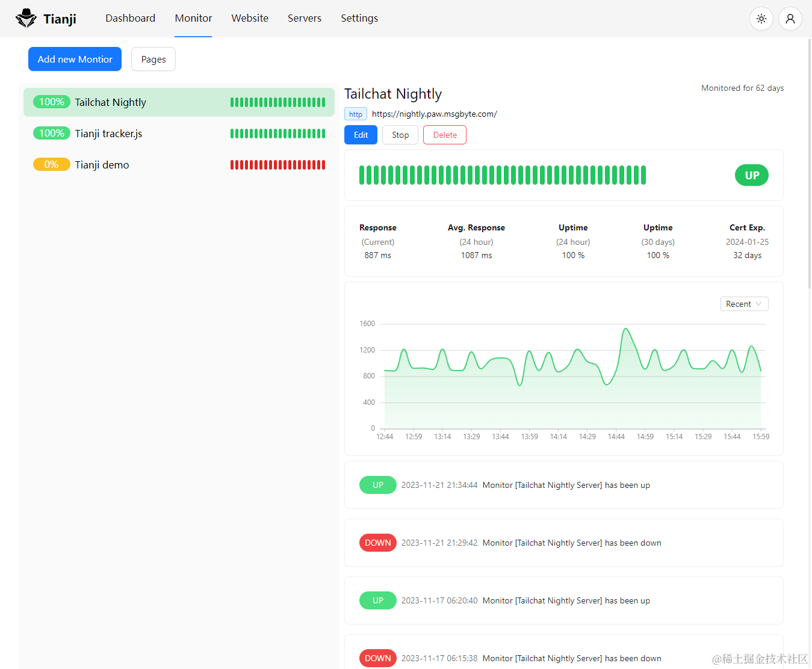Open the Recent time range dropdown
The width and height of the screenshot is (812, 669).
point(744,304)
